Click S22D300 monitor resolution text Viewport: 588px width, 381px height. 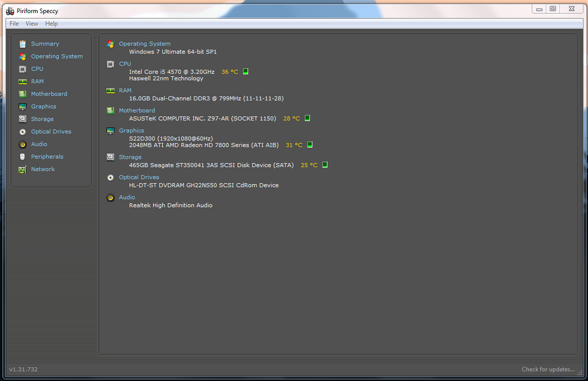(x=171, y=138)
